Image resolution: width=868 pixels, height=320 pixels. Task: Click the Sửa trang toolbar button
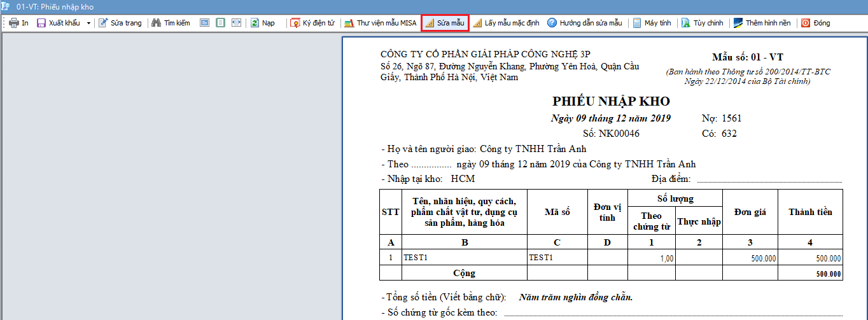[120, 23]
